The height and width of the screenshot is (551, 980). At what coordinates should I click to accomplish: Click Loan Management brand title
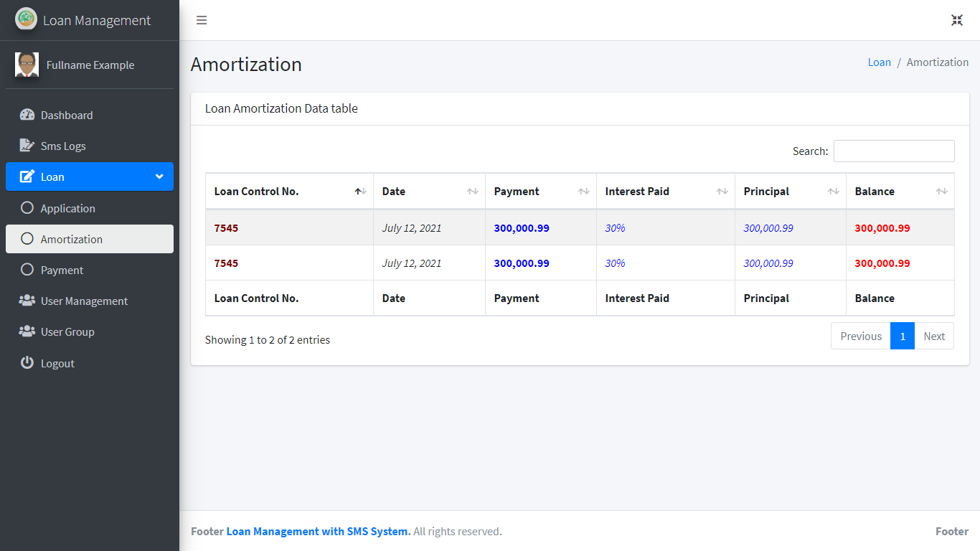coord(97,20)
